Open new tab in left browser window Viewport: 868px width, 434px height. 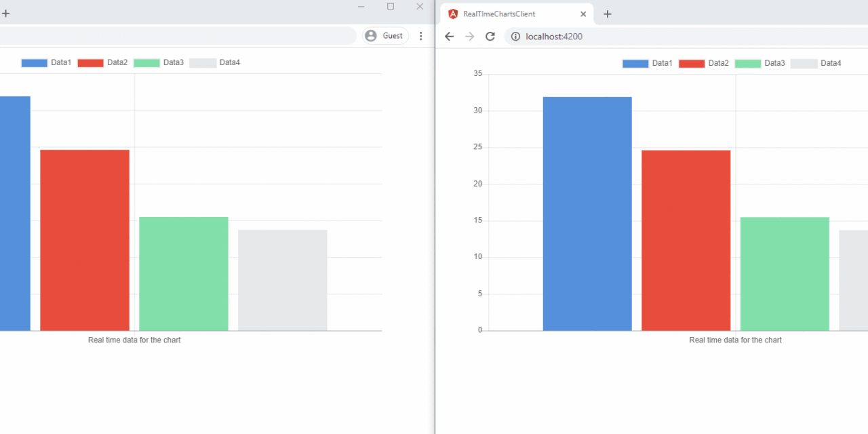click(6, 14)
